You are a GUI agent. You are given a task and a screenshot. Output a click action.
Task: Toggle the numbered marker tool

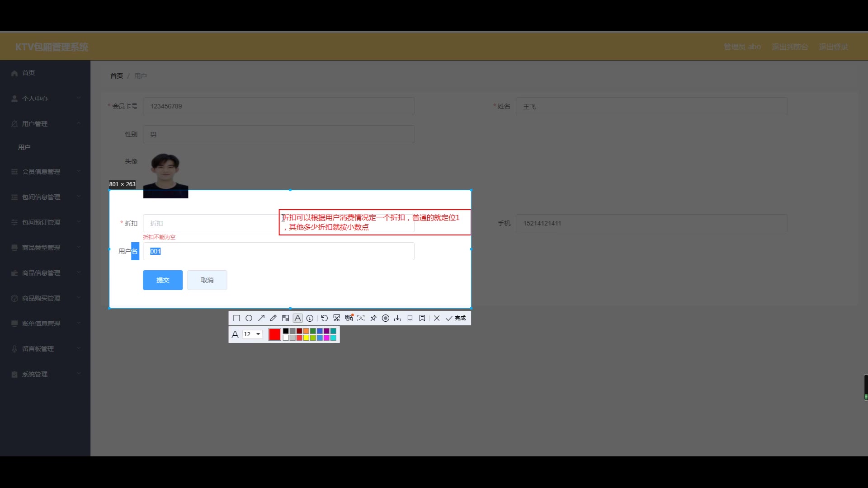pos(310,318)
